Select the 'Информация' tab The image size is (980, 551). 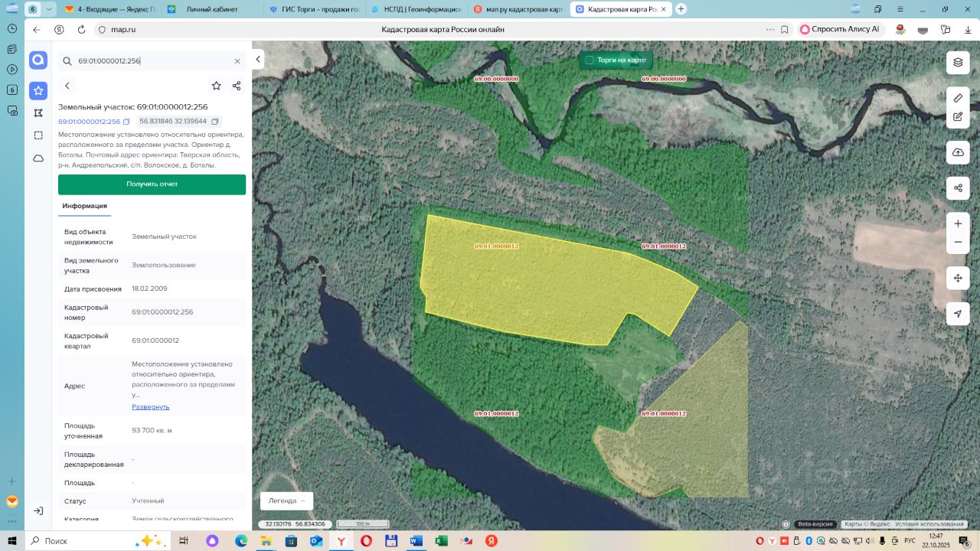click(x=85, y=206)
